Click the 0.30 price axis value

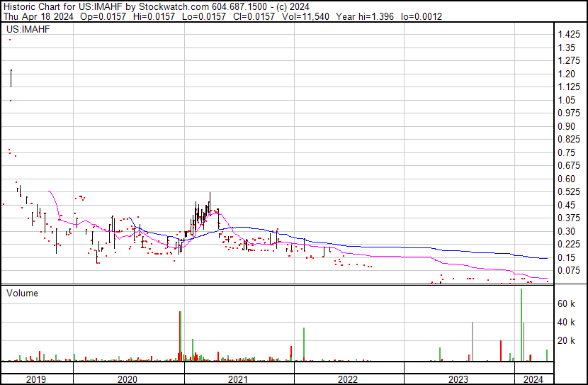tap(566, 232)
